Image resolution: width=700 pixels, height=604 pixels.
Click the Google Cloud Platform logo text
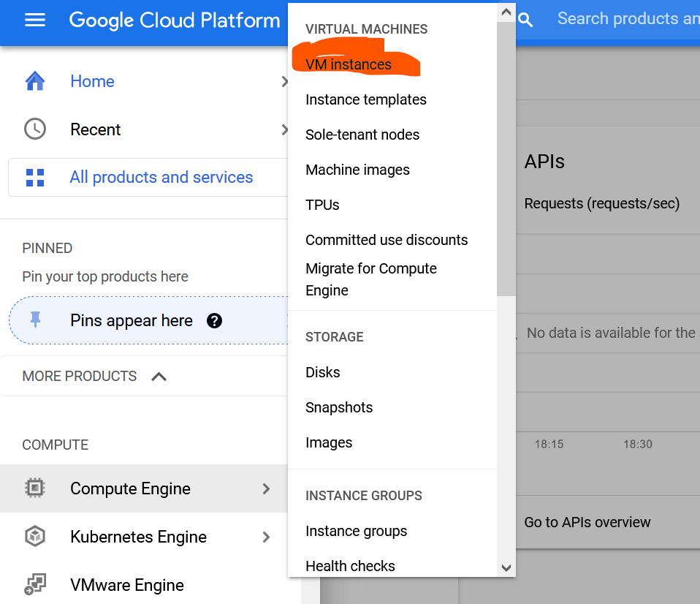point(175,20)
